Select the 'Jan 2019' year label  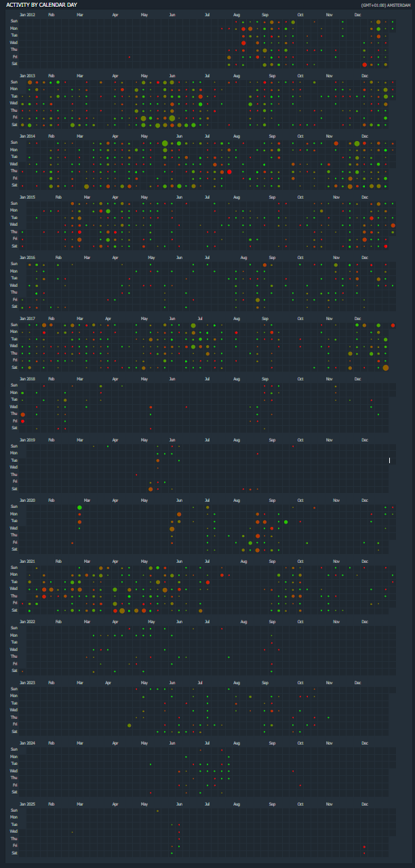(28, 439)
